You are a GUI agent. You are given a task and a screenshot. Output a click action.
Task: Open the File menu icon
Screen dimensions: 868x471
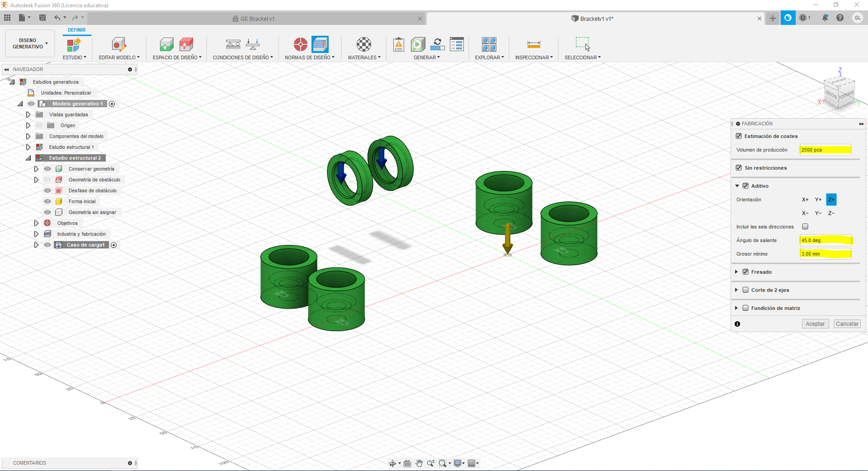(x=22, y=18)
